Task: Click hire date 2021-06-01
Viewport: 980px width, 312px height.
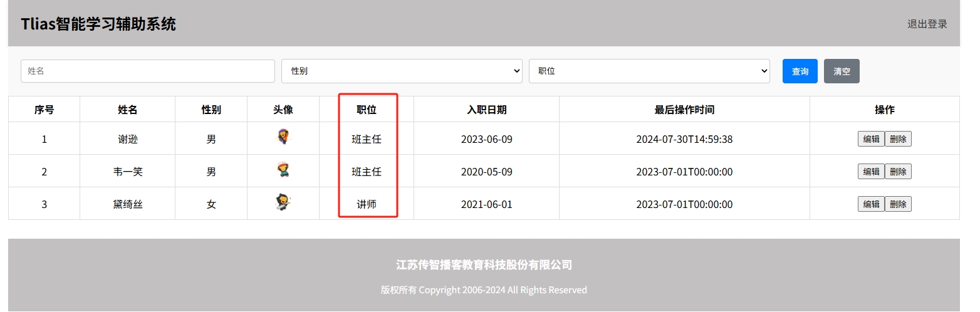Action: 487,204
